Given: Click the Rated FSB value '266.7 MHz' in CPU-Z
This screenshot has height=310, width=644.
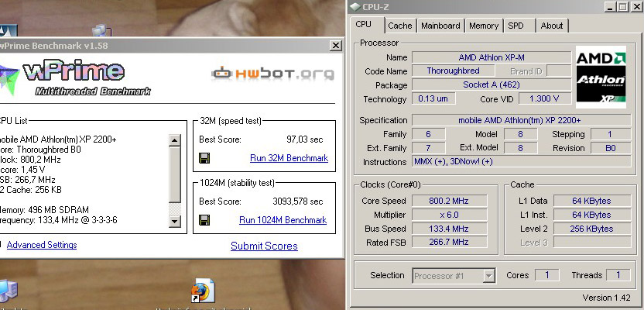Looking at the screenshot, I should pos(449,242).
